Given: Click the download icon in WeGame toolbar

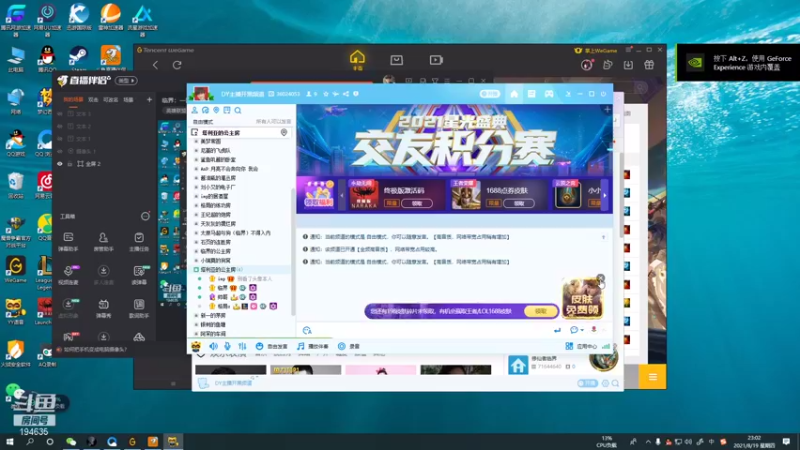Looking at the screenshot, I should [x=628, y=65].
